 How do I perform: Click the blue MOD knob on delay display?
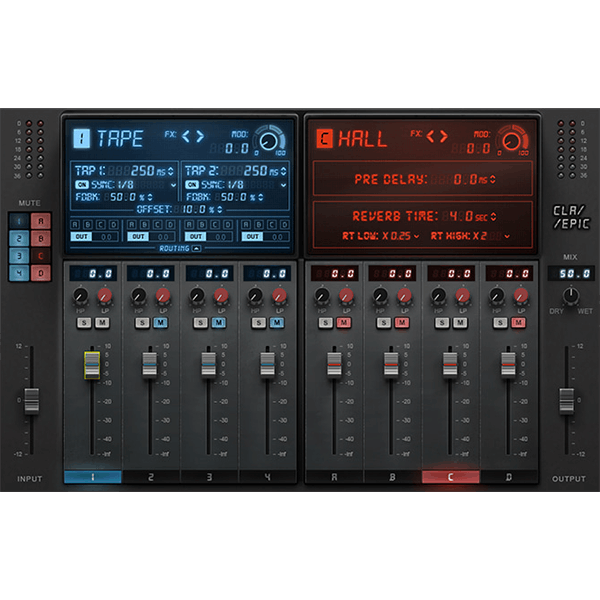(266, 142)
